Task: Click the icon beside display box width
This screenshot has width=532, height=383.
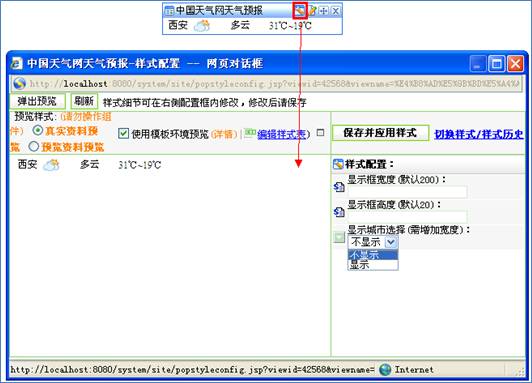Action: (339, 187)
